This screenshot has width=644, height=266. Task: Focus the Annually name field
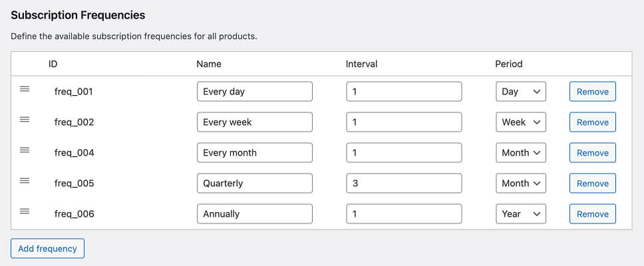pos(255,214)
